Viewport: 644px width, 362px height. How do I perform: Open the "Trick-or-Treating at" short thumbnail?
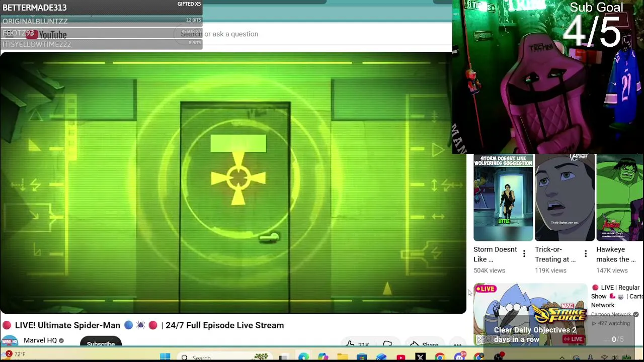[565, 198]
